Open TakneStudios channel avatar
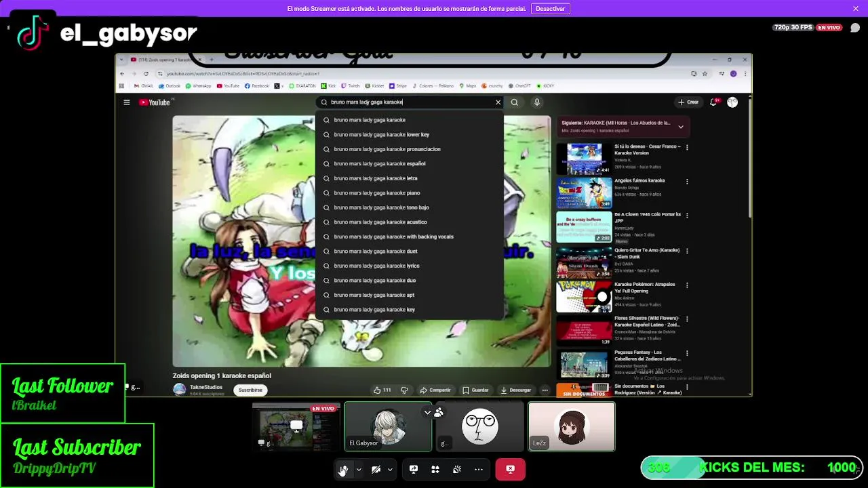Viewport: 868px width, 488px height. click(180, 390)
